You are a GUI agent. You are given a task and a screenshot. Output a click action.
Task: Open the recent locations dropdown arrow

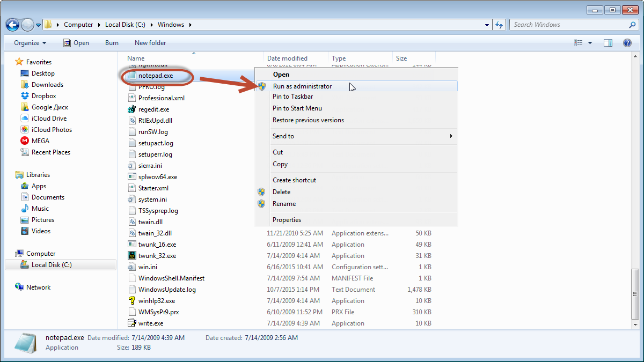pos(39,25)
